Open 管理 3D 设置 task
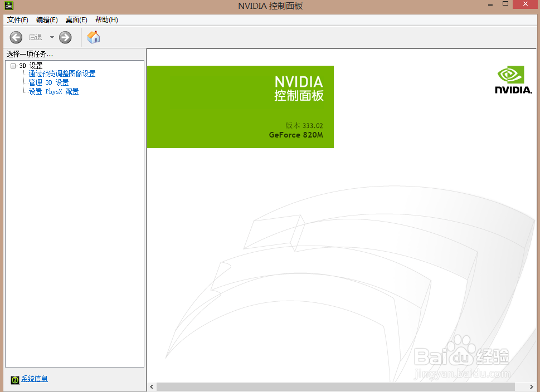 (x=48, y=82)
